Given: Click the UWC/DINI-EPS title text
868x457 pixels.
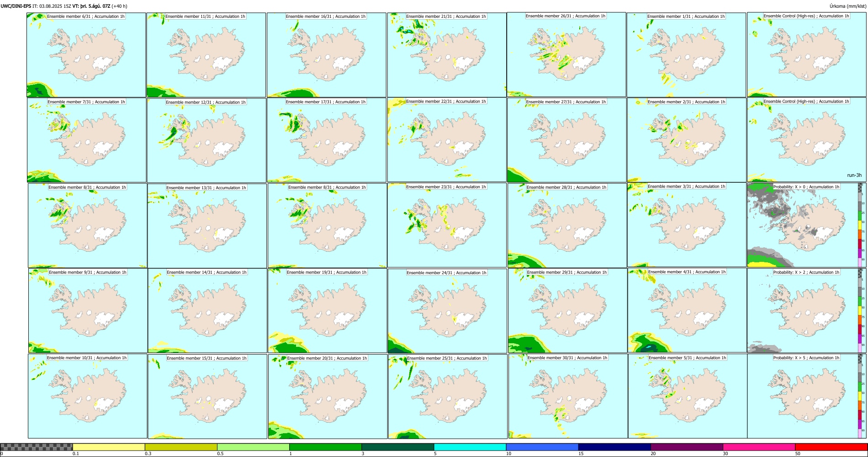Looking at the screenshot, I should (16, 6).
